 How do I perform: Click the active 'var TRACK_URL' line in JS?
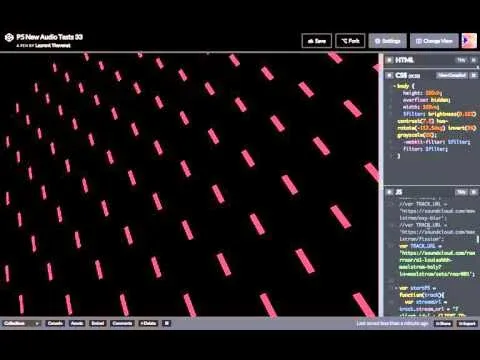[420, 246]
